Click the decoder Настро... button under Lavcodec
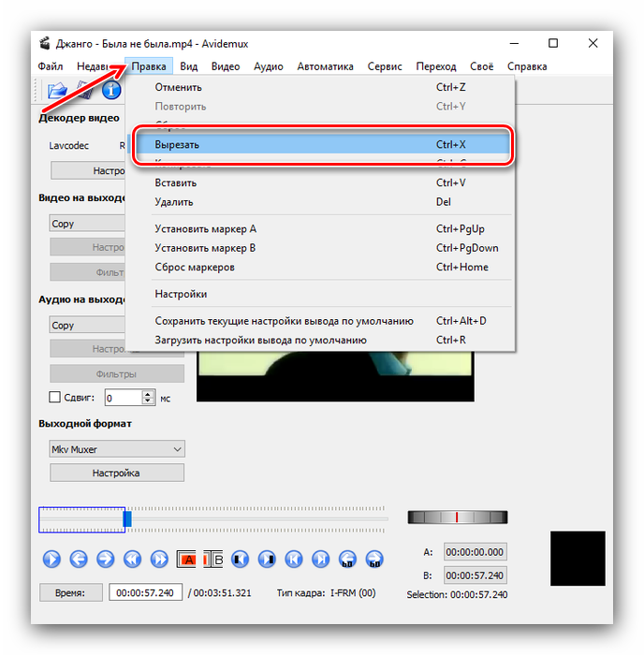 click(88, 171)
